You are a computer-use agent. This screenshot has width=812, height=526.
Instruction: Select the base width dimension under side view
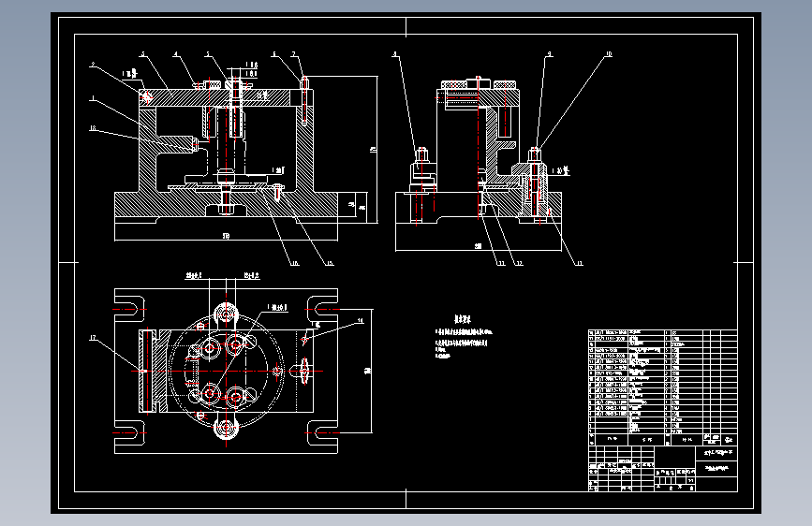pyautogui.click(x=478, y=246)
